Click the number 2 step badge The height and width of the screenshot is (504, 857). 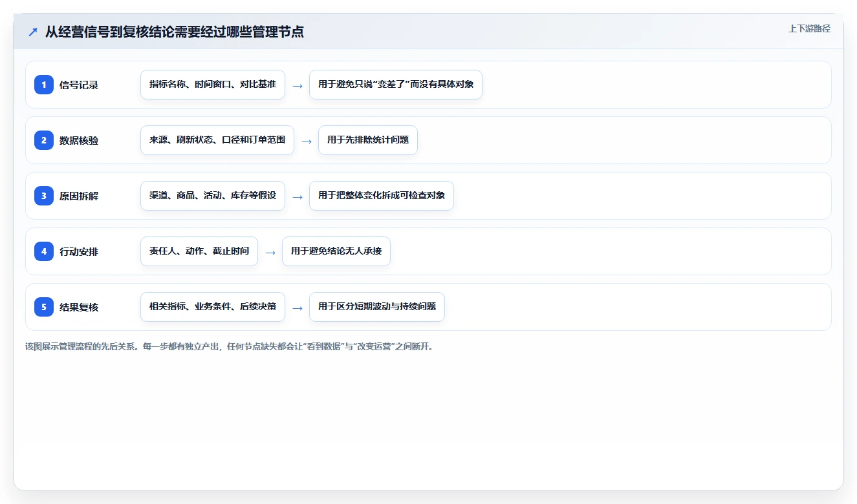[x=44, y=140]
